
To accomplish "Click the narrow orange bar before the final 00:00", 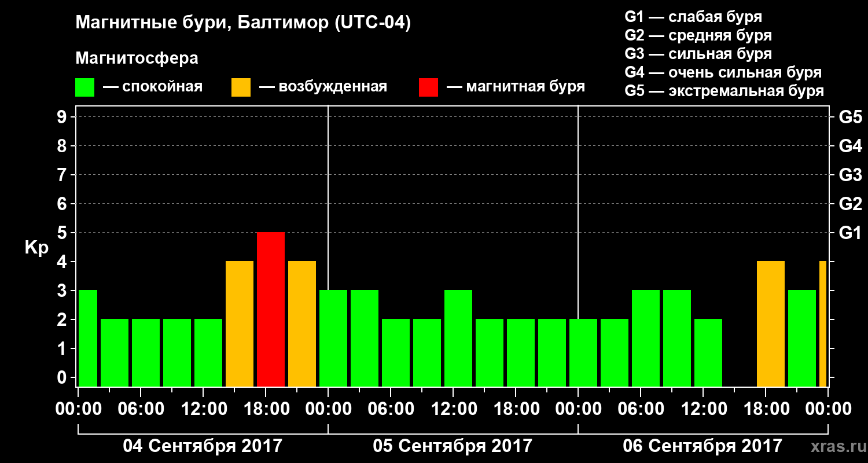I will click(x=823, y=324).
